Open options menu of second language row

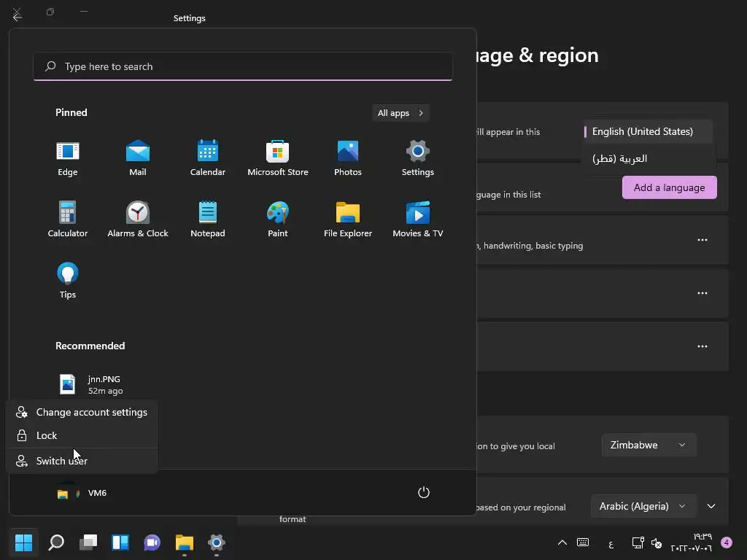703,293
